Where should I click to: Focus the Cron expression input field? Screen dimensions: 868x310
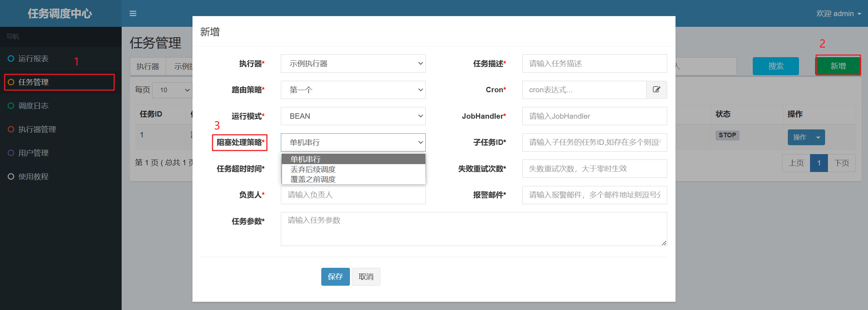(584, 90)
